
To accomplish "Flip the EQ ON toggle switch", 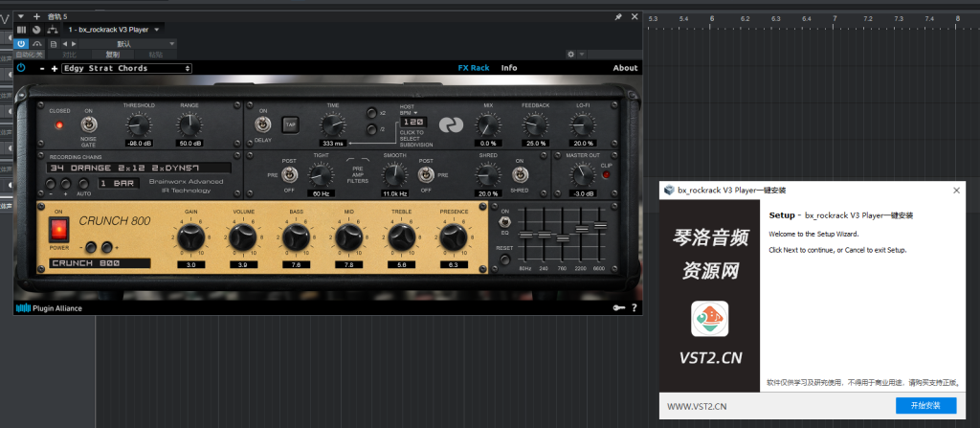I will (x=504, y=221).
